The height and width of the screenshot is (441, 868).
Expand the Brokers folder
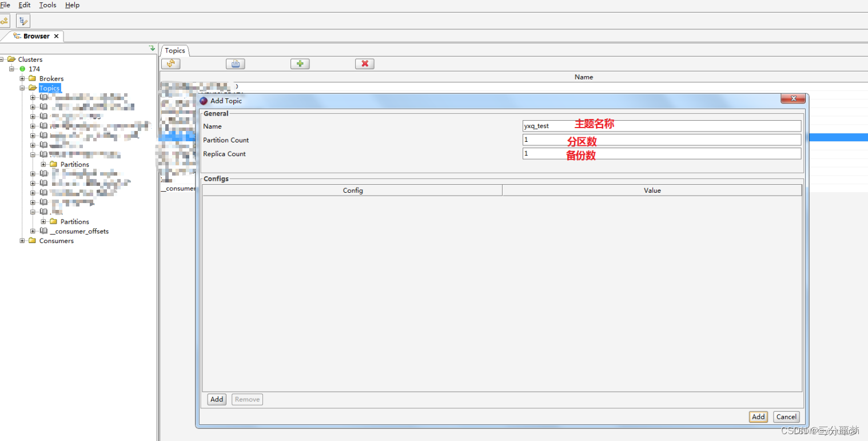(x=22, y=78)
